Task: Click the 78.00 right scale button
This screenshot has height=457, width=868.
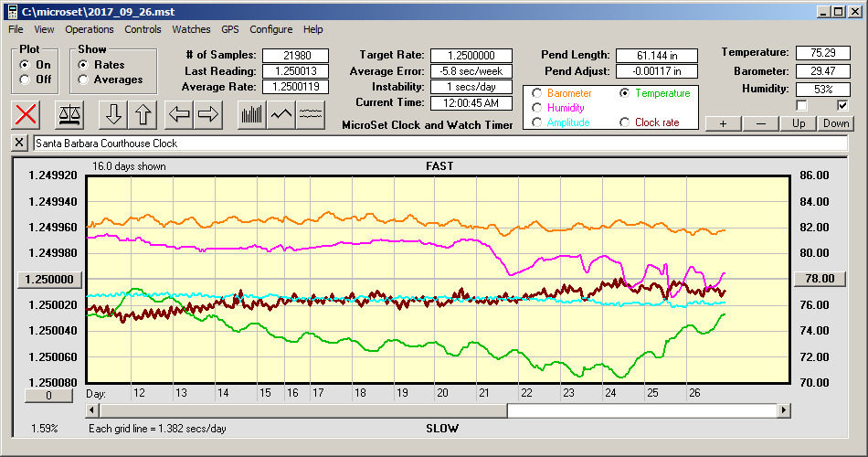Action: point(820,279)
